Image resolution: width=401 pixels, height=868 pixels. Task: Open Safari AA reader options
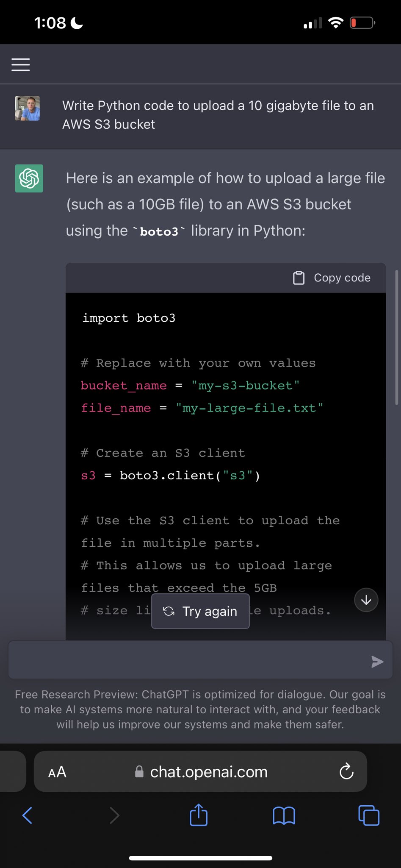click(x=57, y=772)
